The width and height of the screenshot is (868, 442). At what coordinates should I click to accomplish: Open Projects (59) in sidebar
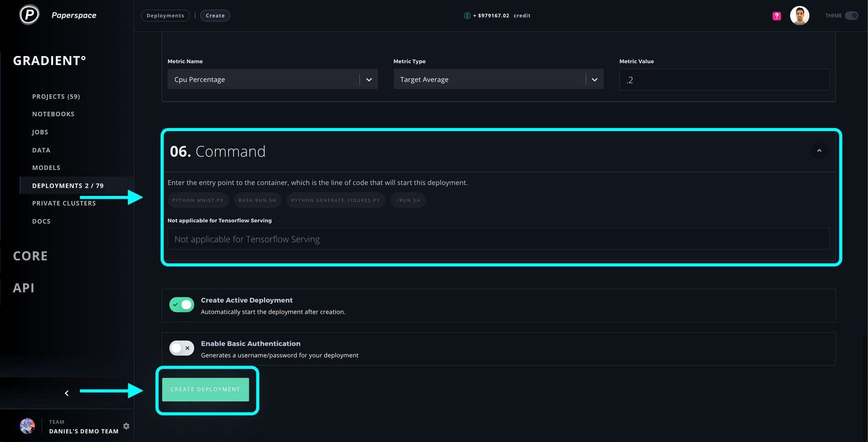point(56,96)
